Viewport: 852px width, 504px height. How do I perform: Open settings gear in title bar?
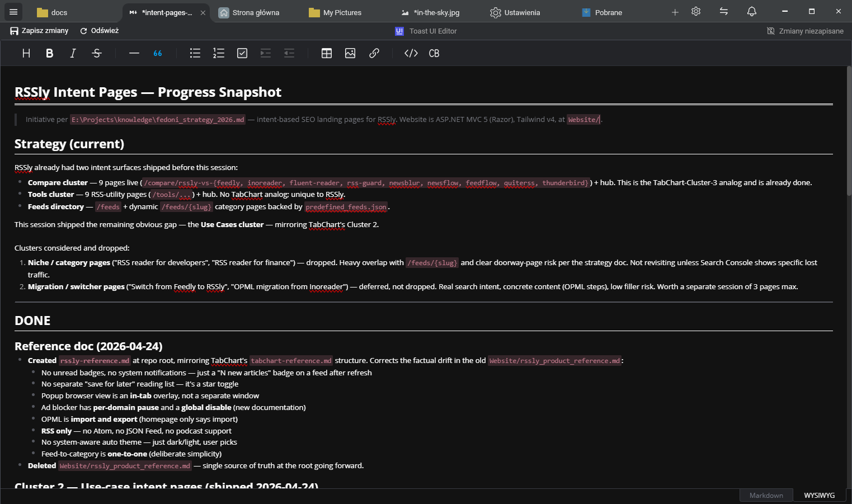696,11
